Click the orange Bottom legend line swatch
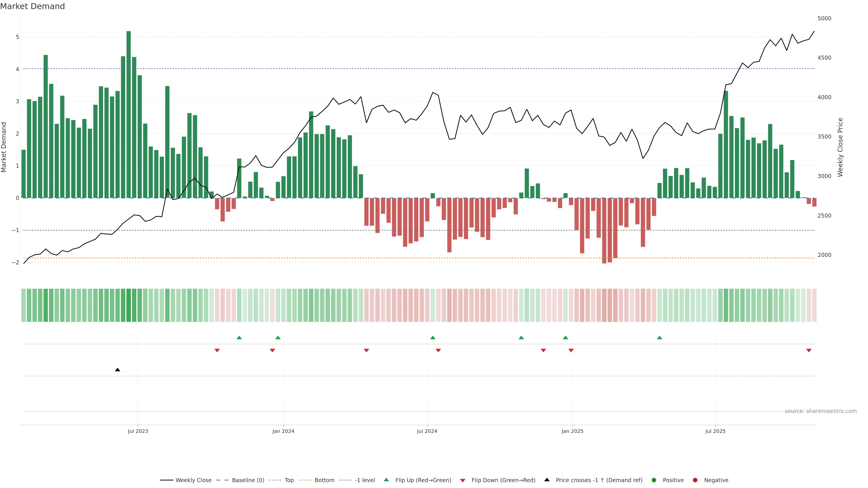This screenshot has width=868, height=488. [305, 480]
